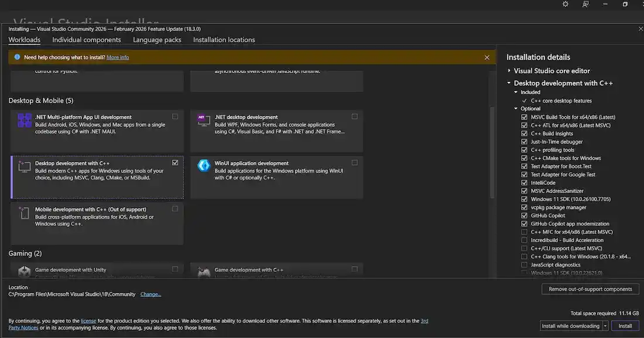Collapse Desktop development with C++ details
The width and height of the screenshot is (644, 338).
point(509,83)
